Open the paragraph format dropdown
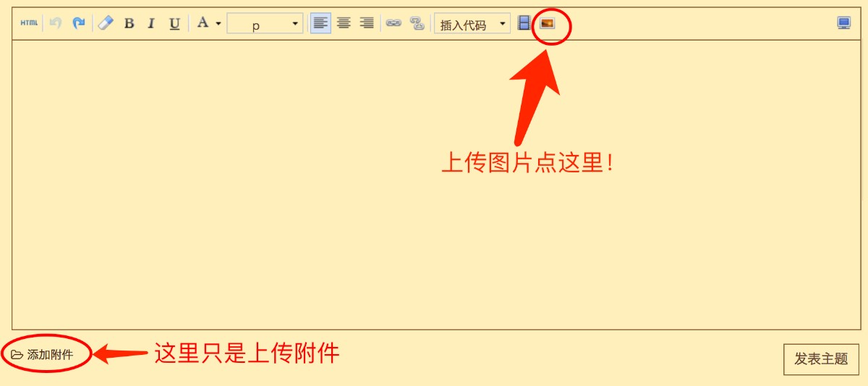This screenshot has height=386, width=868. 265,24
